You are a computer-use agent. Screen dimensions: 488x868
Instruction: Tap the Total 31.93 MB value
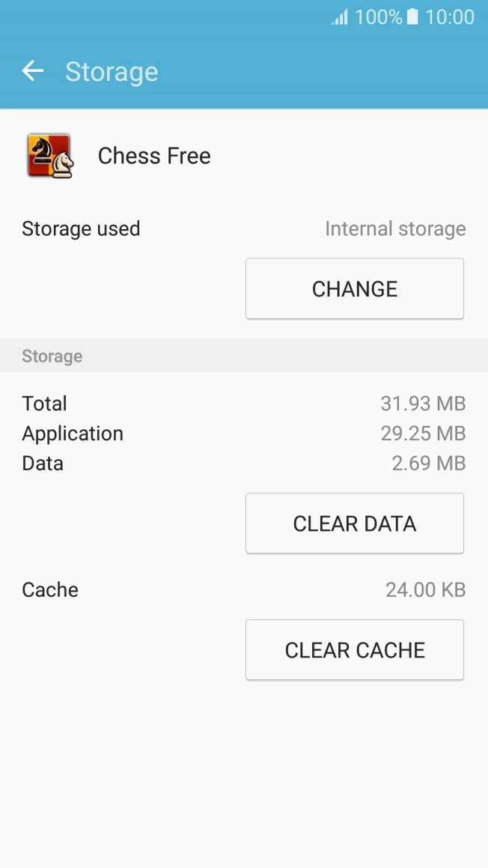(x=423, y=403)
